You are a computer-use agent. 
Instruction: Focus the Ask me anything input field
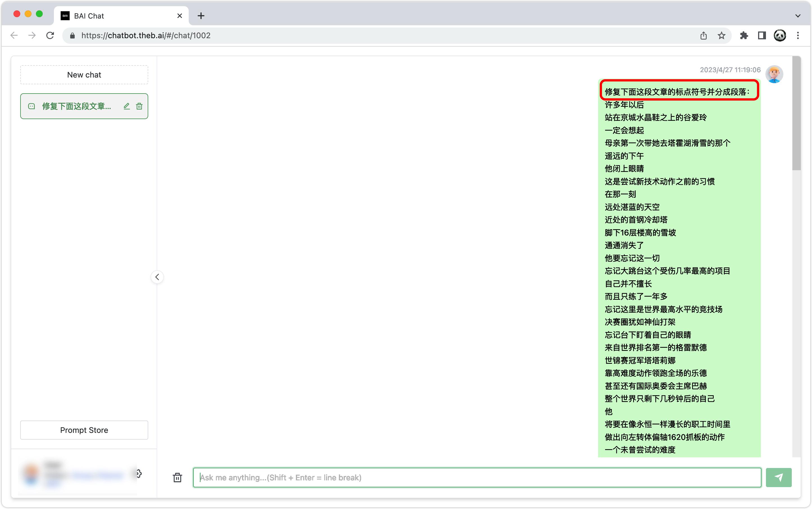[476, 477]
